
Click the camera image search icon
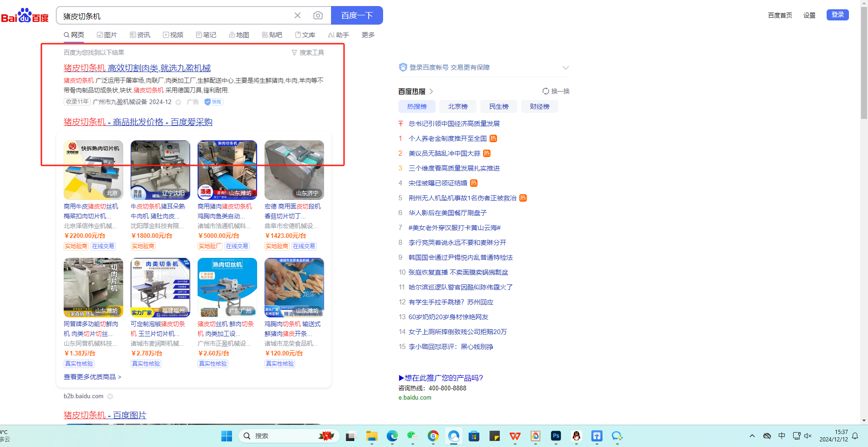click(318, 16)
